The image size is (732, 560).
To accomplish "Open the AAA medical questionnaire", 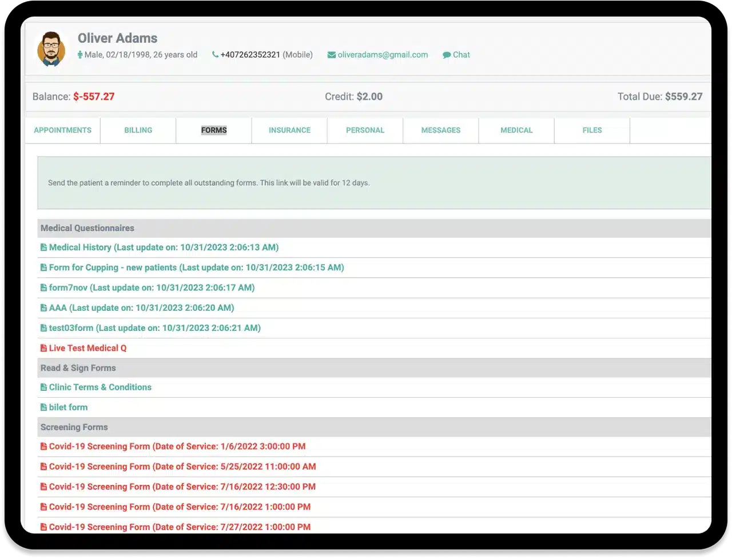I will pos(141,308).
